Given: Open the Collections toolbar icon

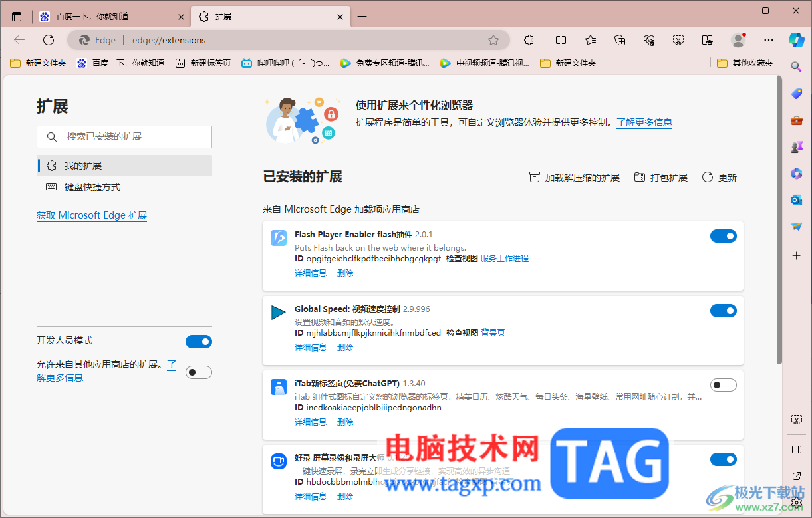Looking at the screenshot, I should click(x=620, y=40).
